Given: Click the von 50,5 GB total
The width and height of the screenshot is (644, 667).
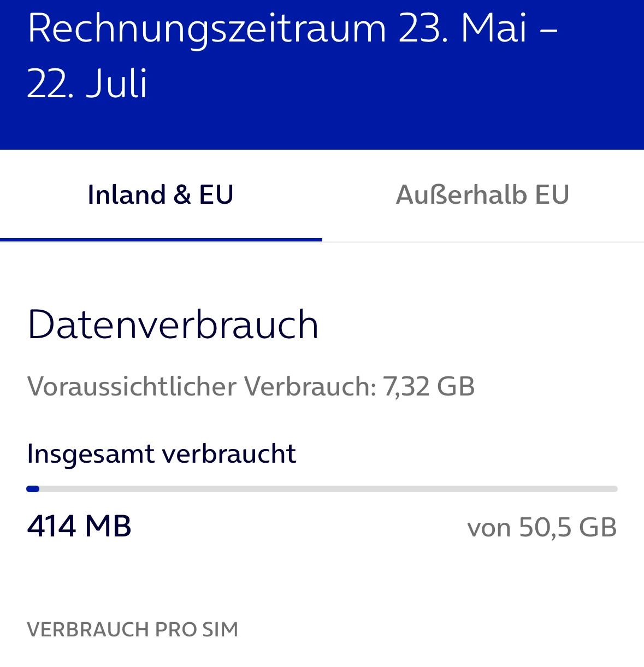Looking at the screenshot, I should (542, 527).
